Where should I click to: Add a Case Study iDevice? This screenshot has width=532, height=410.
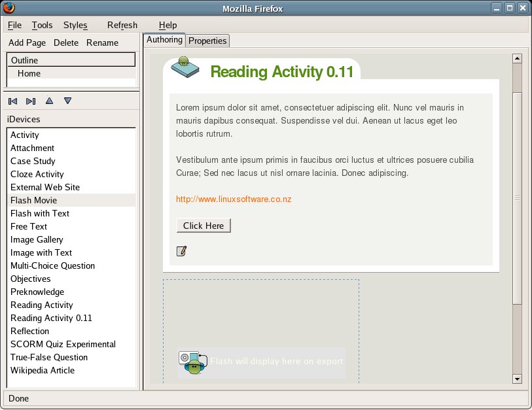click(x=71, y=161)
